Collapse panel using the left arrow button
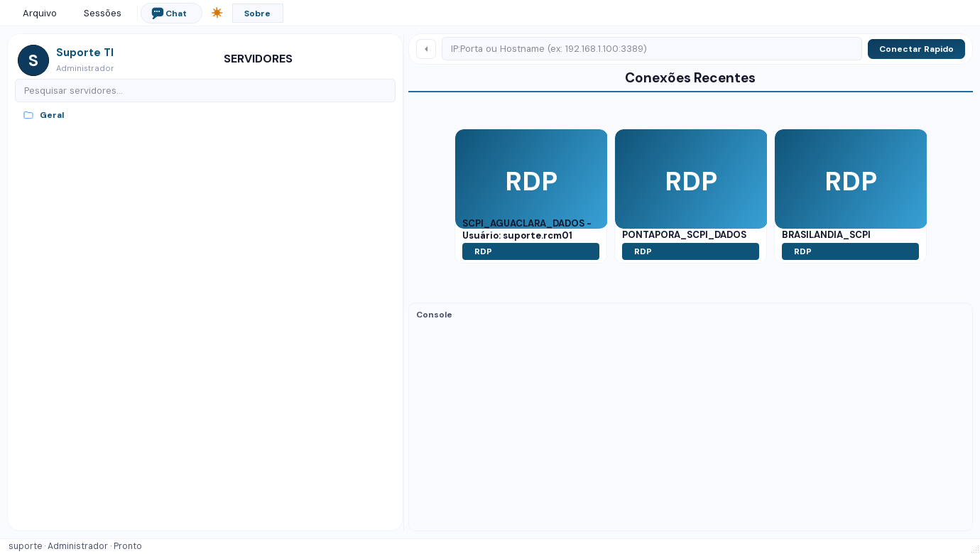The image size is (980, 554). pos(426,49)
